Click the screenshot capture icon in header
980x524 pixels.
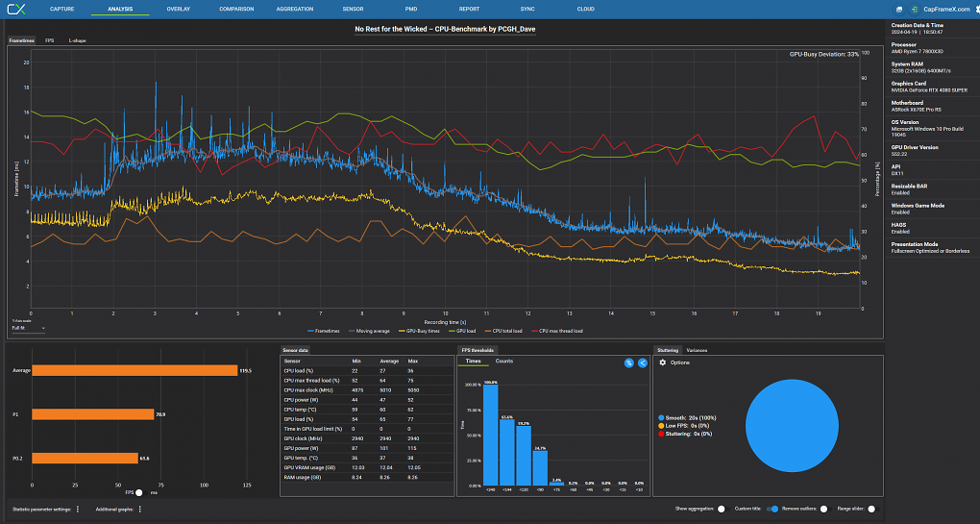click(898, 10)
